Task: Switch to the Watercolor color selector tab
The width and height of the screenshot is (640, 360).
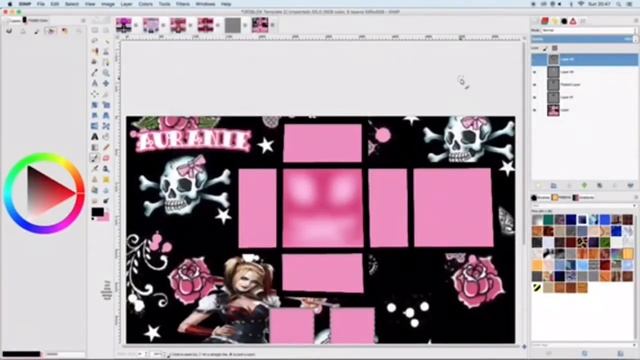Action: click(36, 31)
